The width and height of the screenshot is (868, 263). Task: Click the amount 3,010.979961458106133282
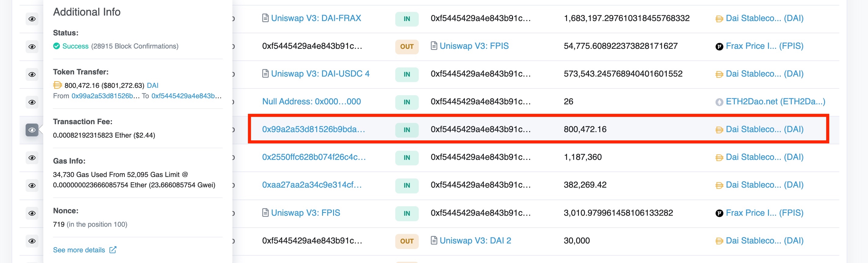click(x=618, y=213)
